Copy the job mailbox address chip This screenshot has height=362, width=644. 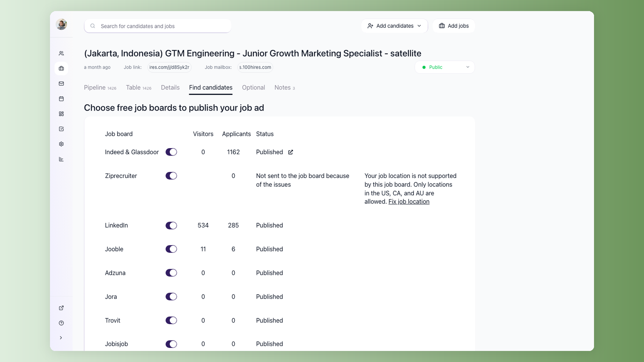tap(255, 67)
